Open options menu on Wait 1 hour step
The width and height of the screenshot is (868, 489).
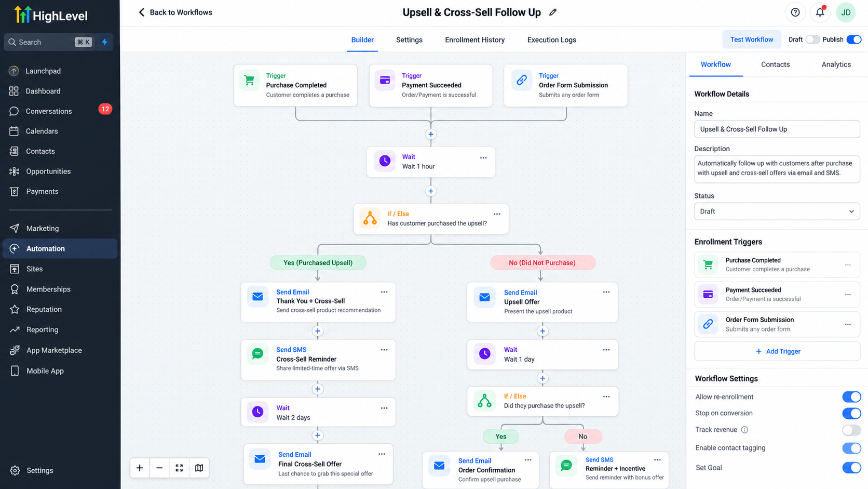tap(483, 158)
